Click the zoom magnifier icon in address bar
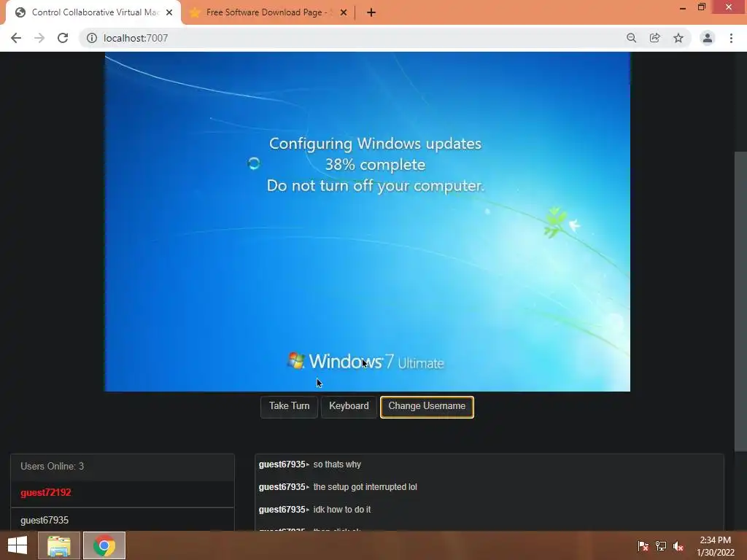Image resolution: width=747 pixels, height=560 pixels. tap(631, 38)
